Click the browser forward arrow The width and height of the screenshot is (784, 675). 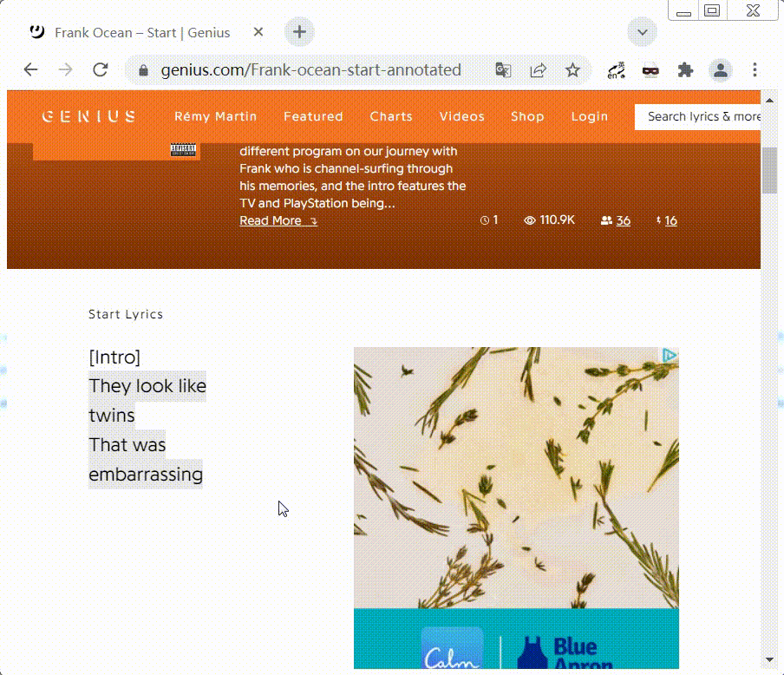pos(66,69)
